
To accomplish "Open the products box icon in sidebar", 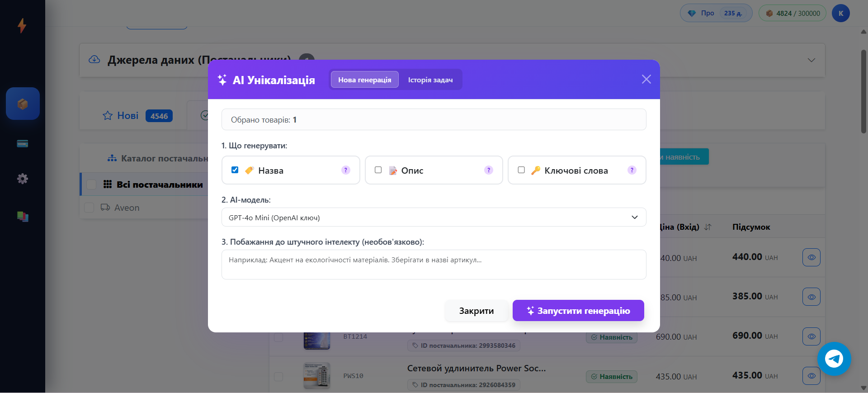I will (x=23, y=104).
